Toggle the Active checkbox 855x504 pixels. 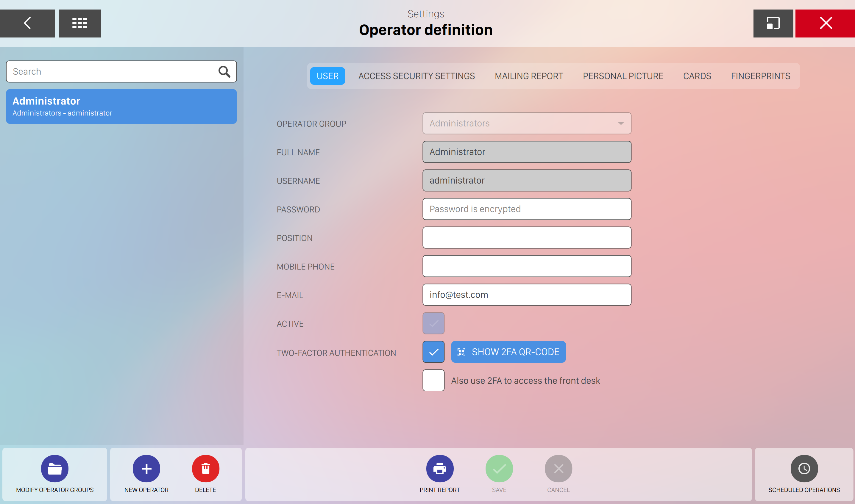(x=433, y=323)
